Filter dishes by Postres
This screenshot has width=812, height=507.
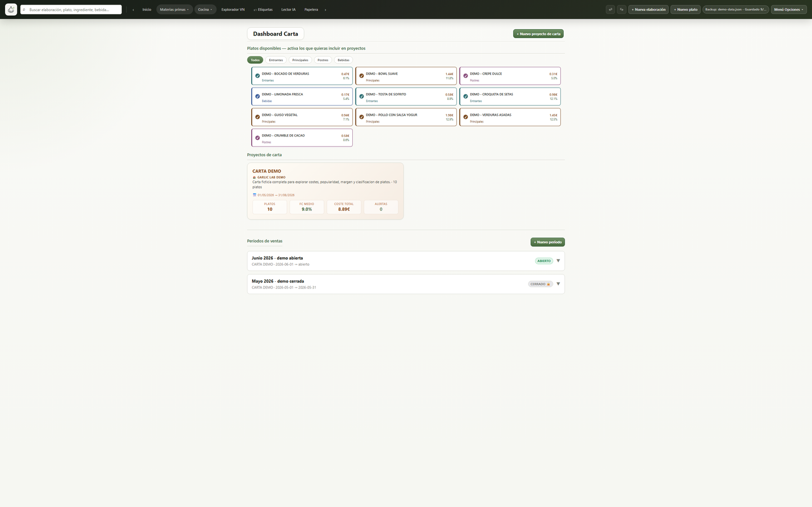pos(323,60)
